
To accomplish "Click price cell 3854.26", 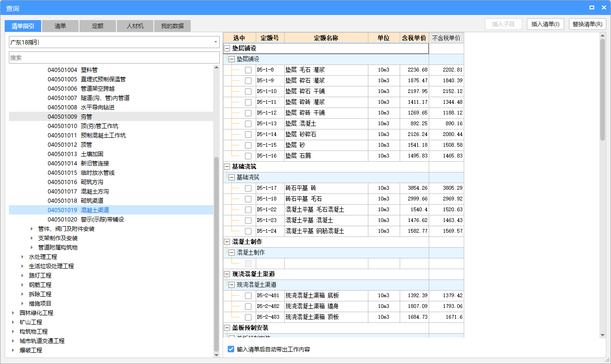I will point(414,188).
